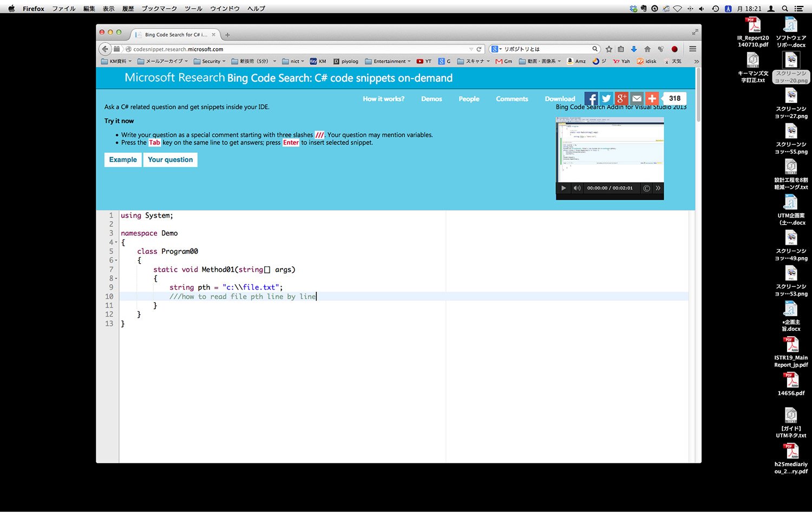Bookmark this page with the star icon
Viewport: 812px width, 516px height.
tap(609, 49)
